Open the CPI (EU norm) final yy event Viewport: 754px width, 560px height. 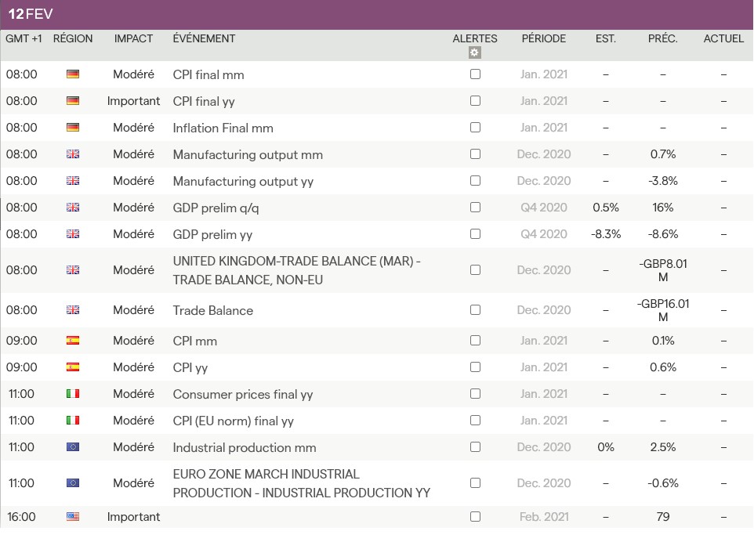pos(233,421)
